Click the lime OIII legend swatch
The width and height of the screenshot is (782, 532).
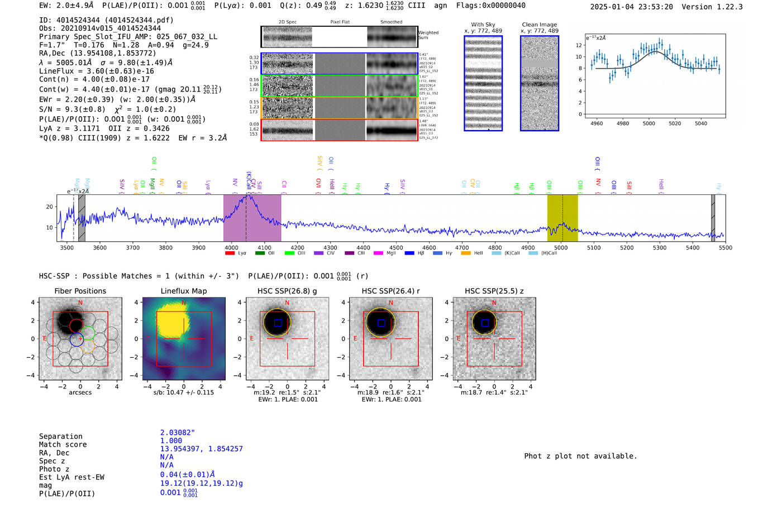(289, 253)
